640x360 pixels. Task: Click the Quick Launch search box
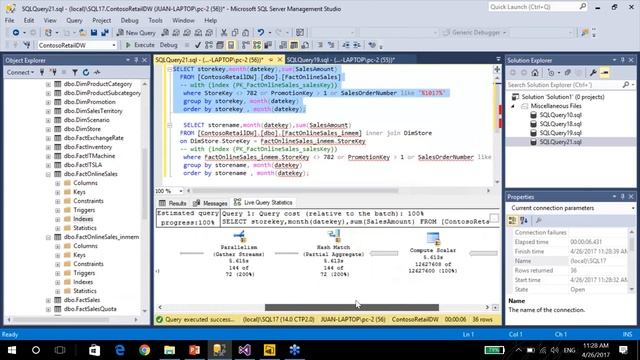pyautogui.click(x=538, y=7)
